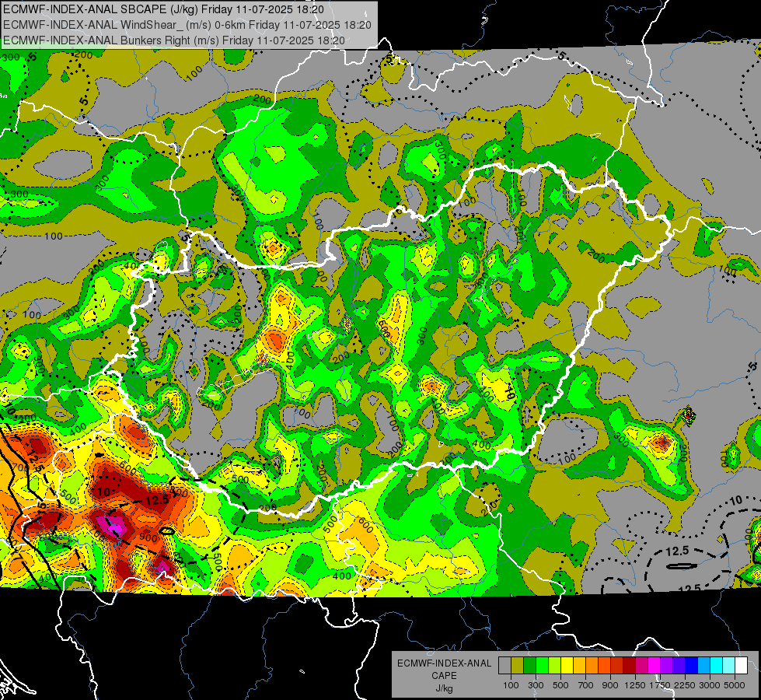Click the SBCAPE (J/kg) title line
The height and width of the screenshot is (700, 761).
[x=163, y=9]
